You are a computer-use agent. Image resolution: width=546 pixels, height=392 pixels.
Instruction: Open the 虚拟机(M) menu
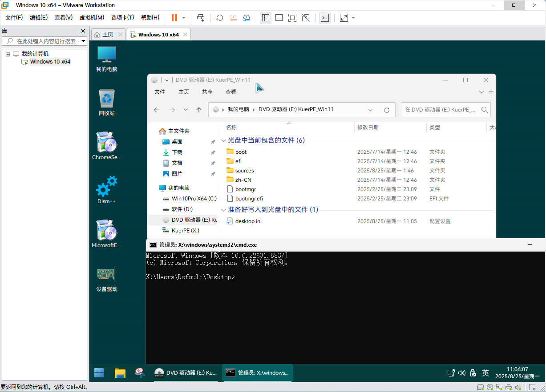click(92, 18)
